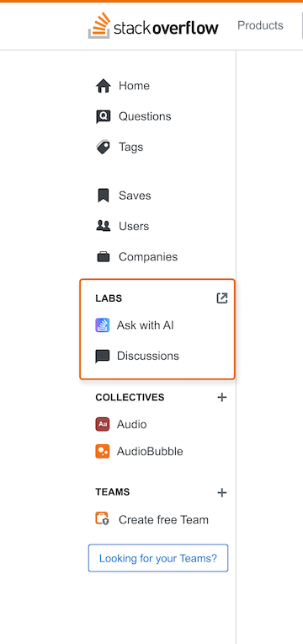The image size is (303, 644).
Task: Open the Ask with AI link
Action: 145,325
